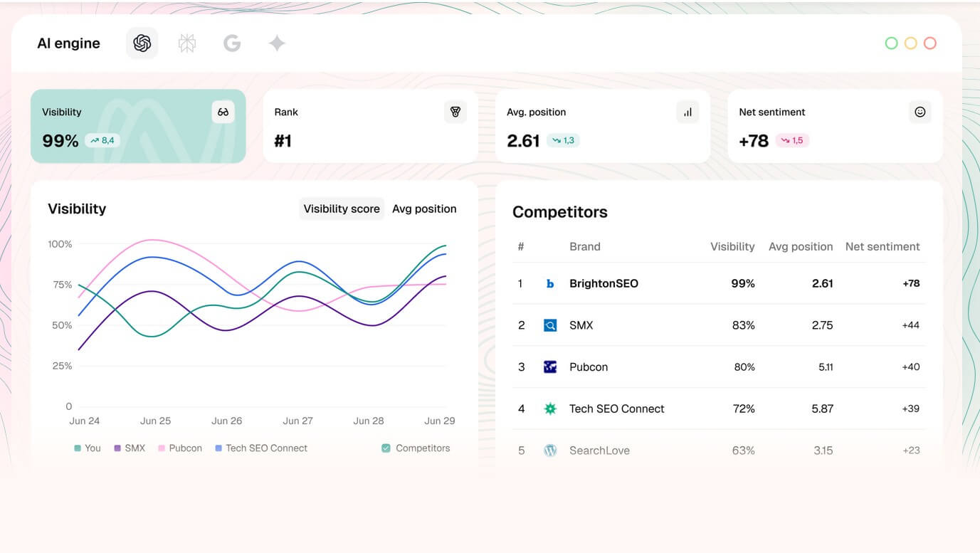Switch to the Avg position tab
The image size is (980, 553).
click(x=424, y=209)
